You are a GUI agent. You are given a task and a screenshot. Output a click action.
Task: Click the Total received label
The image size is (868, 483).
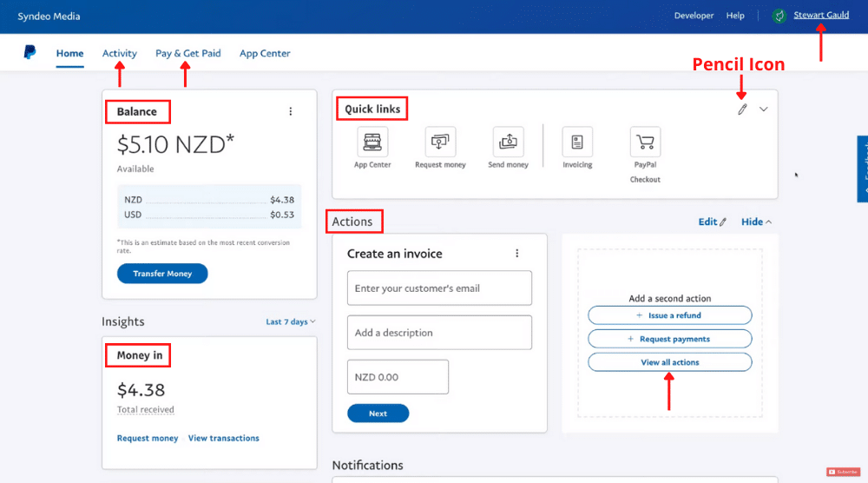pyautogui.click(x=146, y=409)
